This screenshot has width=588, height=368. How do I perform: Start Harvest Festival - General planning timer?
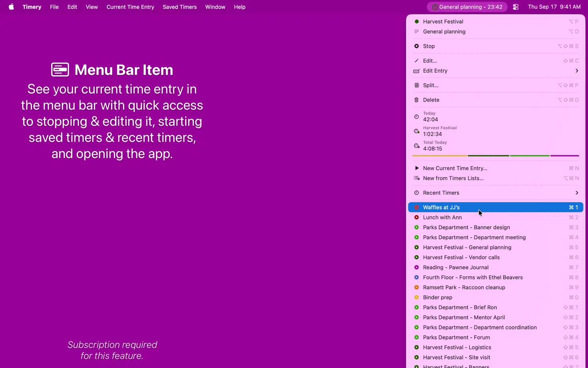point(496,247)
